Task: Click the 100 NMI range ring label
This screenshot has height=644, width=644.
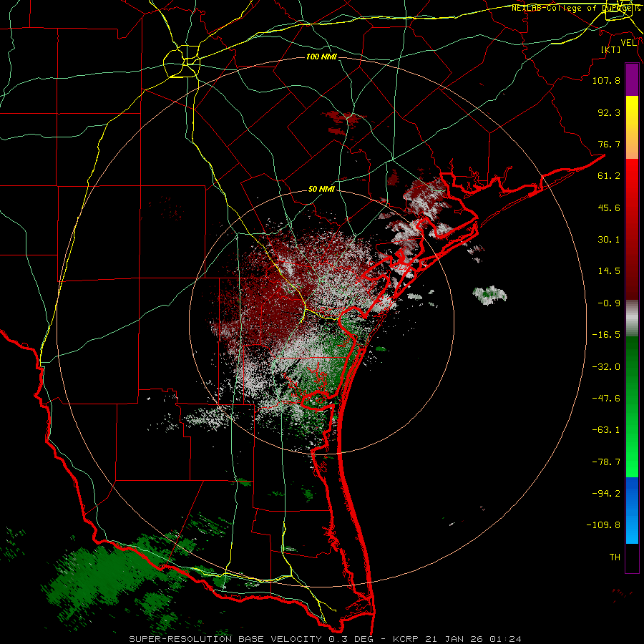Action: coord(321,57)
